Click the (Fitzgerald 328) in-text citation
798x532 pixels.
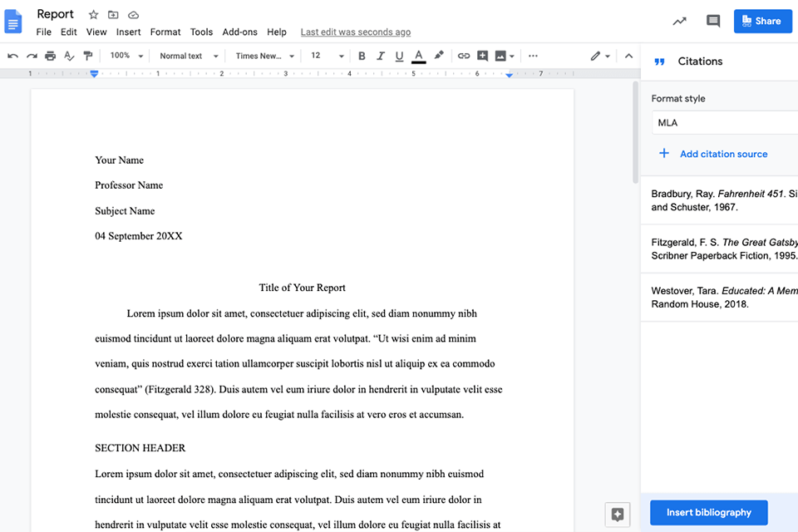180,390
